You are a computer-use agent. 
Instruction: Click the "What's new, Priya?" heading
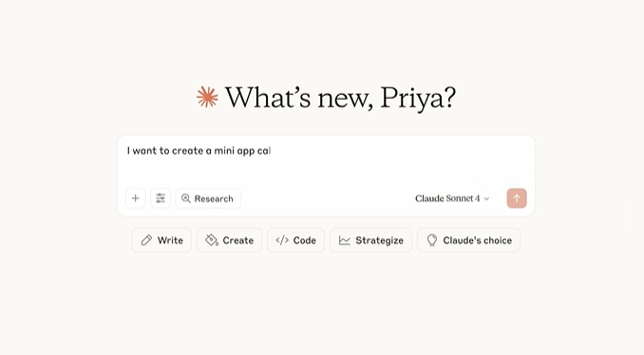pyautogui.click(x=340, y=98)
